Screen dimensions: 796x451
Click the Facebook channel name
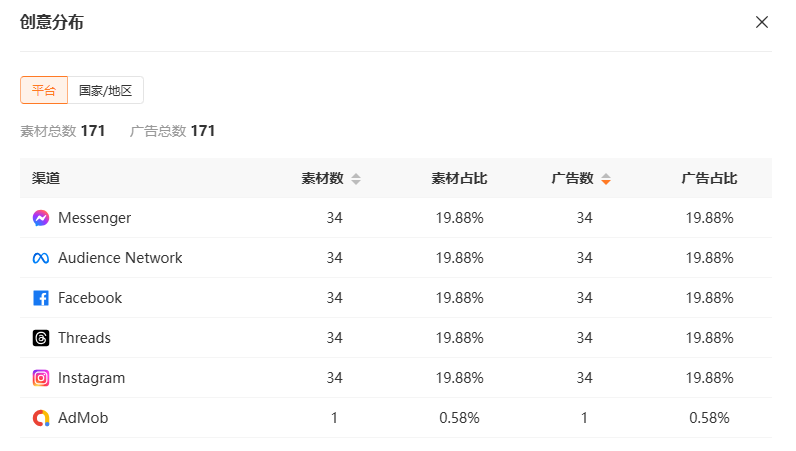pyautogui.click(x=90, y=298)
